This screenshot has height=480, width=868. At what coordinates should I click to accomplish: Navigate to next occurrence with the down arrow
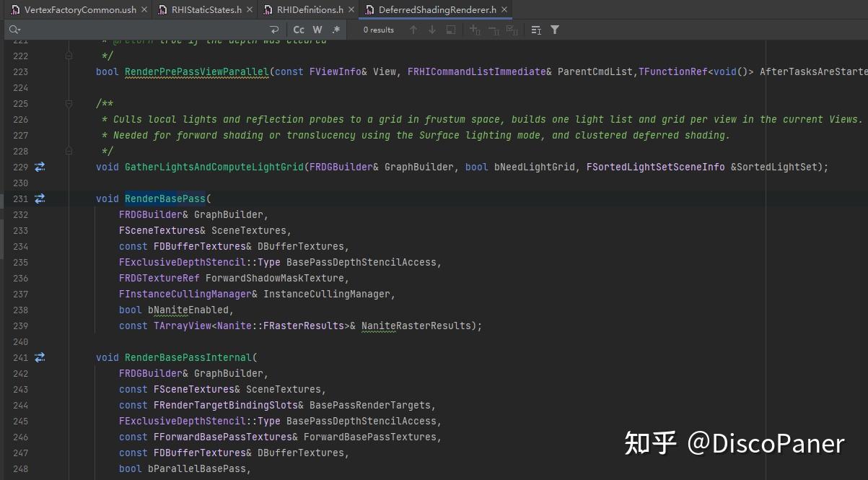point(431,30)
